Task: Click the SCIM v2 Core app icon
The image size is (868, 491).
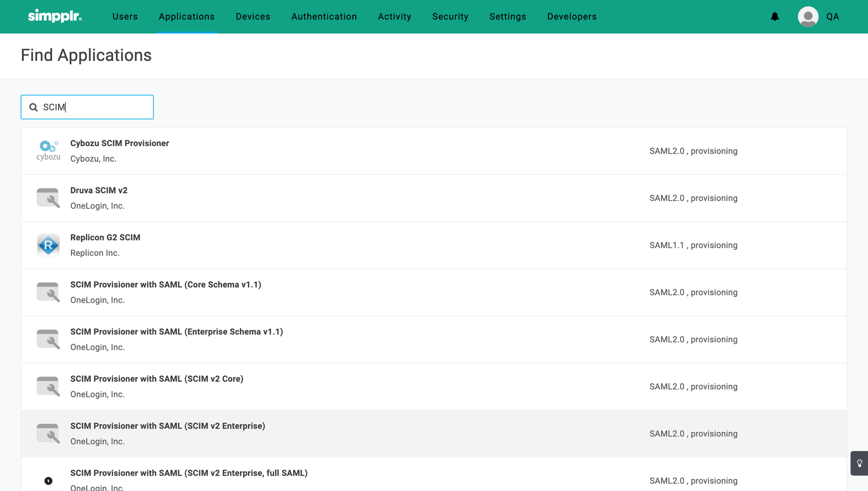Action: coord(48,387)
